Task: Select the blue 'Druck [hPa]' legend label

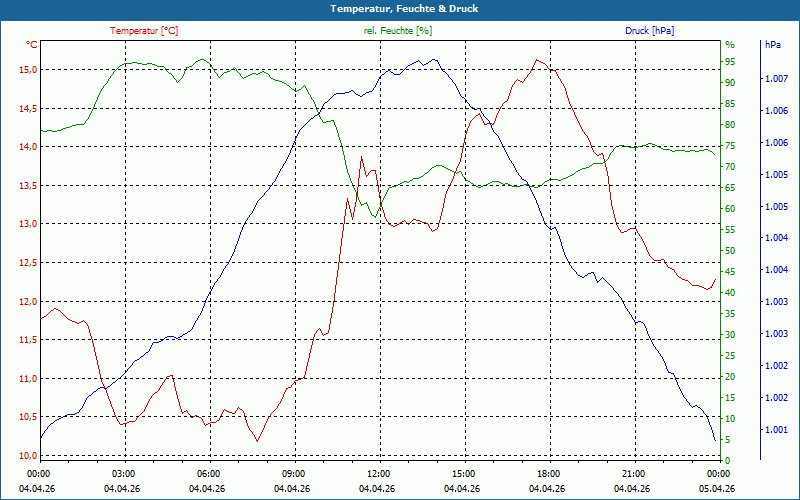Action: click(649, 31)
